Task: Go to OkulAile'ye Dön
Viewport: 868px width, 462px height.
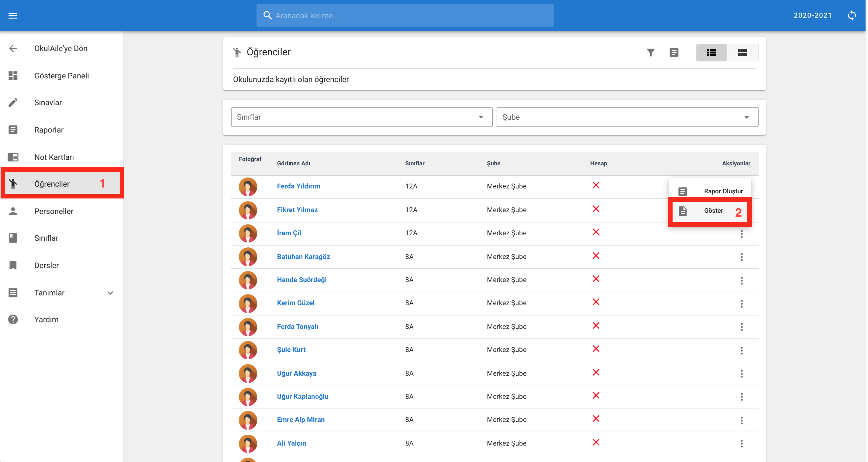Action: [x=61, y=49]
